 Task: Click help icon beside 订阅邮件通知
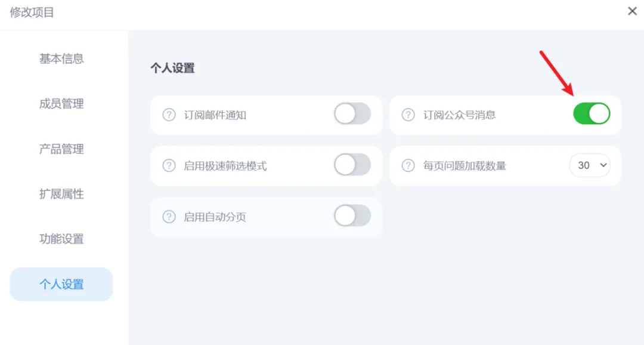pyautogui.click(x=169, y=115)
